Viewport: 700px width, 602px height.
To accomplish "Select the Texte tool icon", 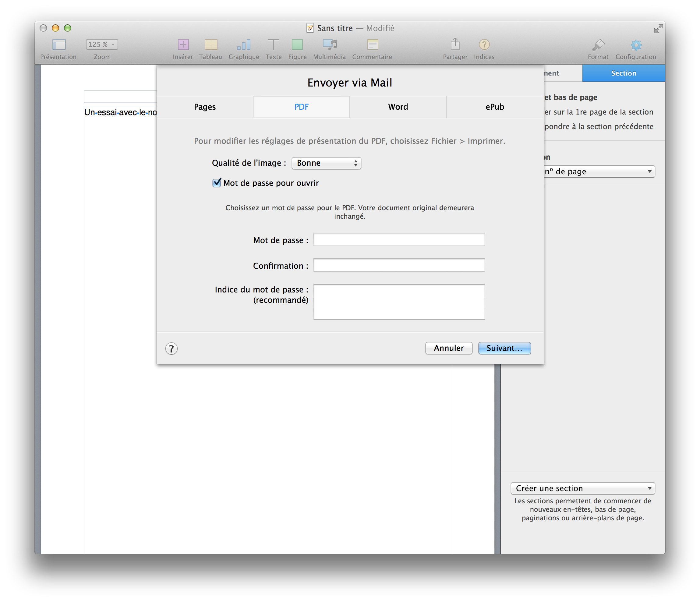I will (x=273, y=44).
